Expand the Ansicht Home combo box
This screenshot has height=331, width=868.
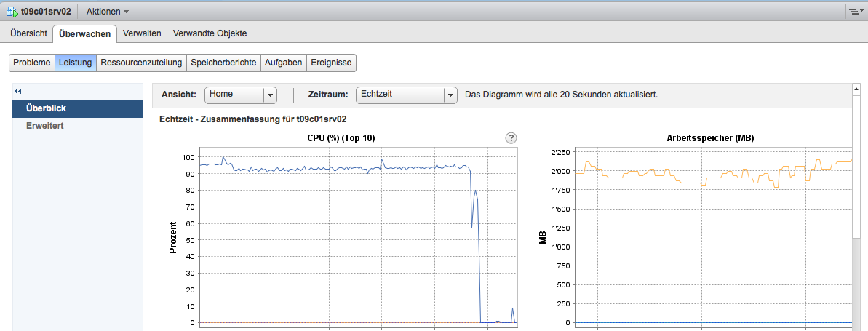pos(270,95)
